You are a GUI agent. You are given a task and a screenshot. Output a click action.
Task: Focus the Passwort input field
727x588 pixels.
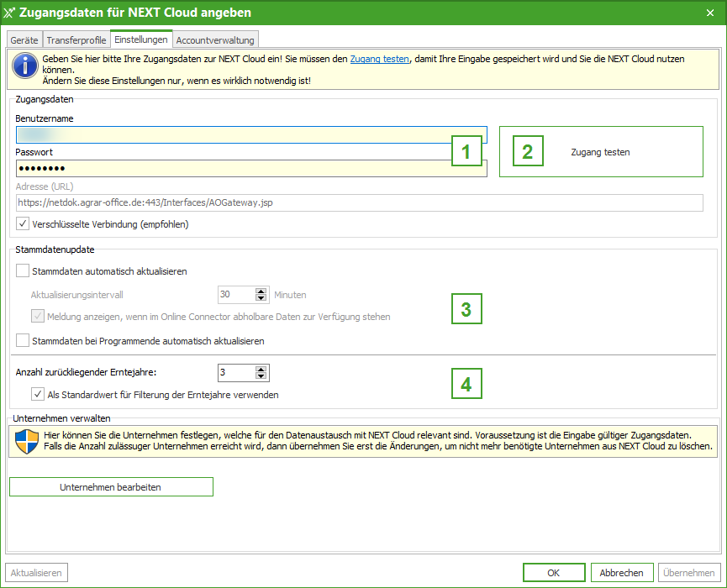click(x=235, y=169)
